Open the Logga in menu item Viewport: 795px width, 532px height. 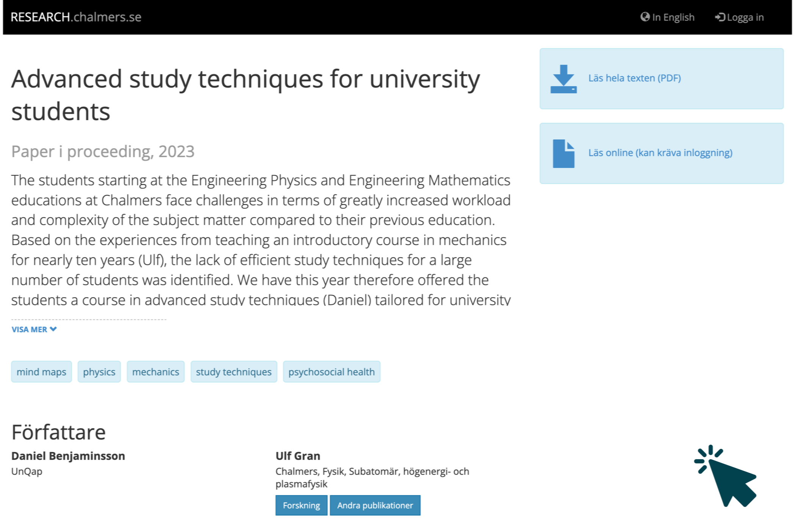click(745, 17)
